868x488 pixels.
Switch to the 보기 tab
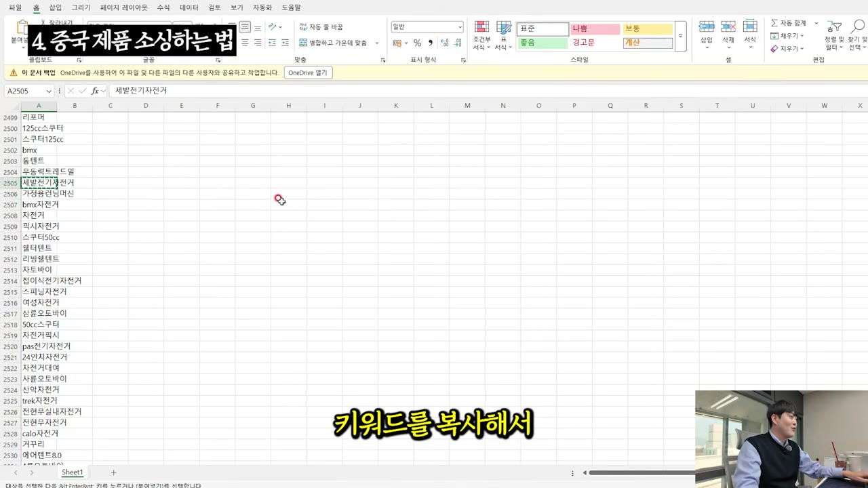(x=237, y=7)
